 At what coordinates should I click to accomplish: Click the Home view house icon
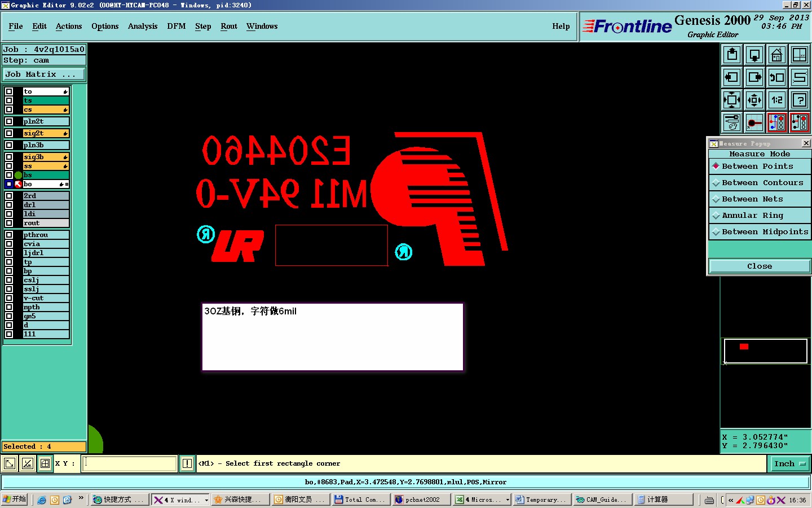(x=777, y=55)
